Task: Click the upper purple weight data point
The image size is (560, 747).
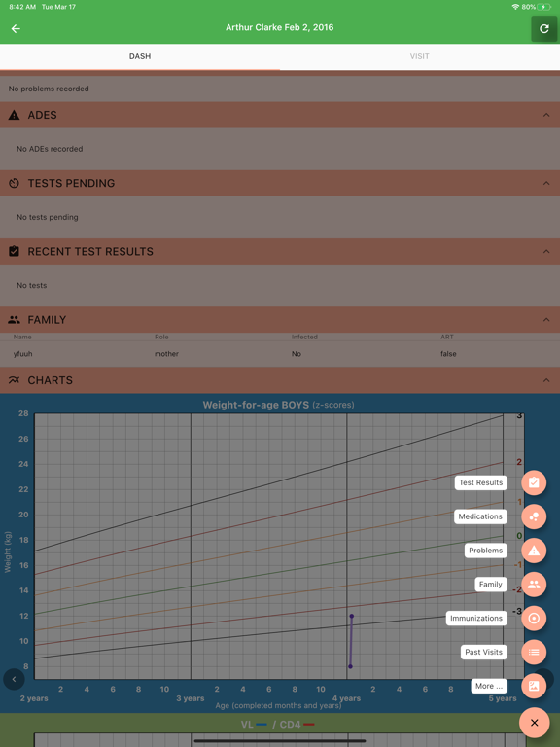Action: click(x=351, y=616)
